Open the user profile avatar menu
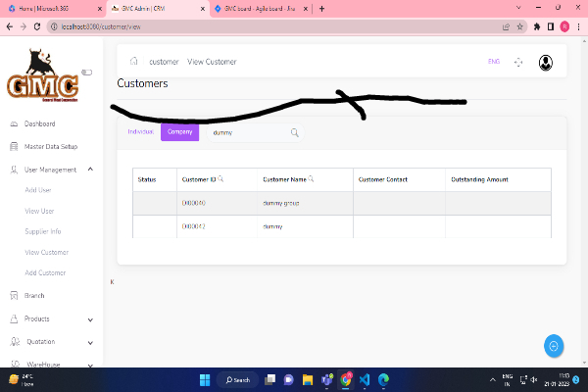The width and height of the screenshot is (588, 392). coord(545,62)
